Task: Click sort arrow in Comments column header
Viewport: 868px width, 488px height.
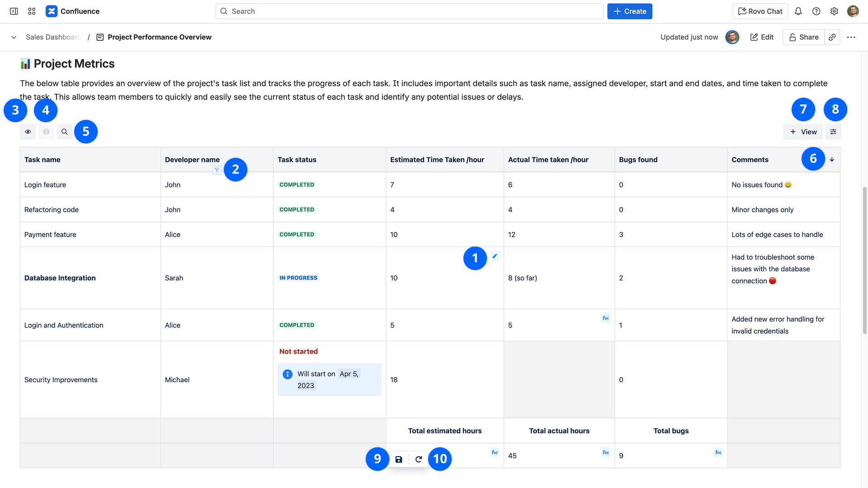Action: [832, 160]
